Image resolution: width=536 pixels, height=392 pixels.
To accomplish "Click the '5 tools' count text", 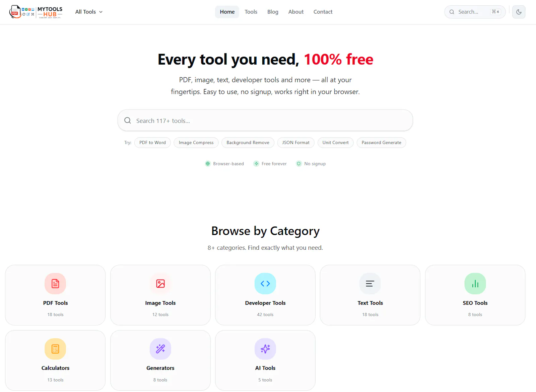I will click(x=265, y=380).
